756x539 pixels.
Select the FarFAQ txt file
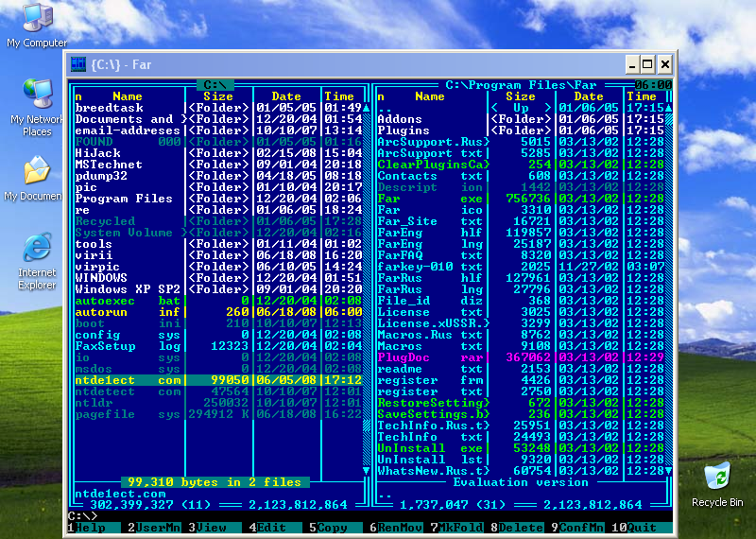521,255
